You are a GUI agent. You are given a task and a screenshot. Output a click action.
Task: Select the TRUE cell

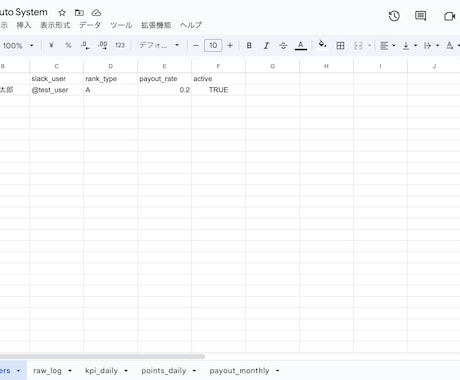[218, 90]
